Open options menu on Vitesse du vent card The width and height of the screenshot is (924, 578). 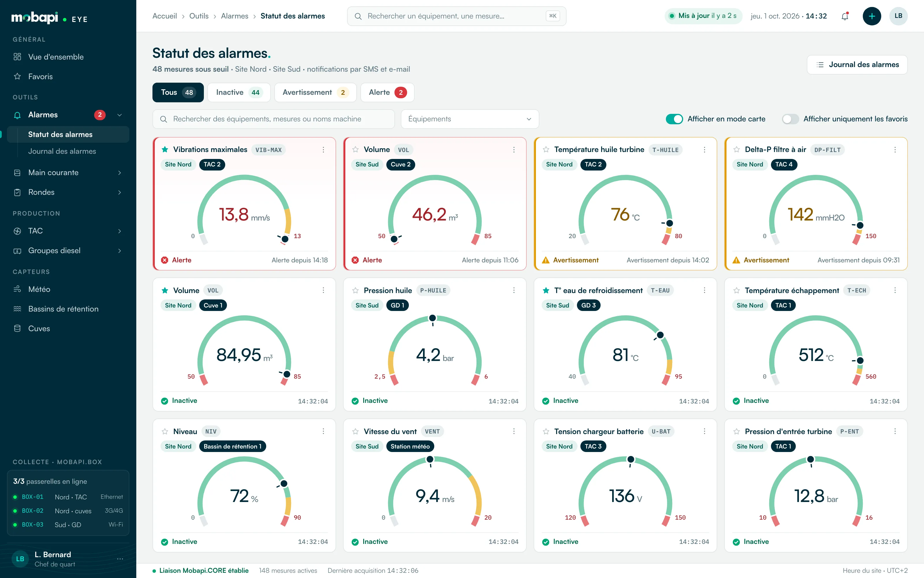tap(514, 431)
